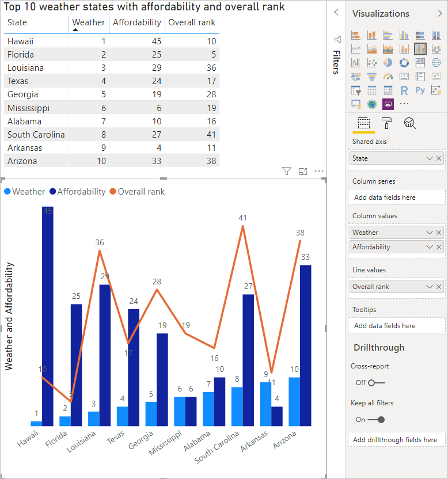Pick the multi-row card visual
The image size is (448, 479).
click(420, 77)
